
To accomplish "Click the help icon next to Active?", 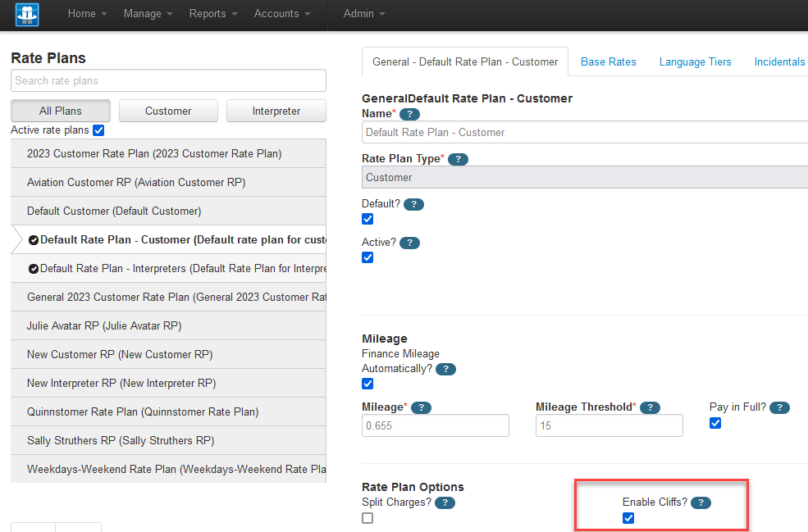I will pos(409,243).
